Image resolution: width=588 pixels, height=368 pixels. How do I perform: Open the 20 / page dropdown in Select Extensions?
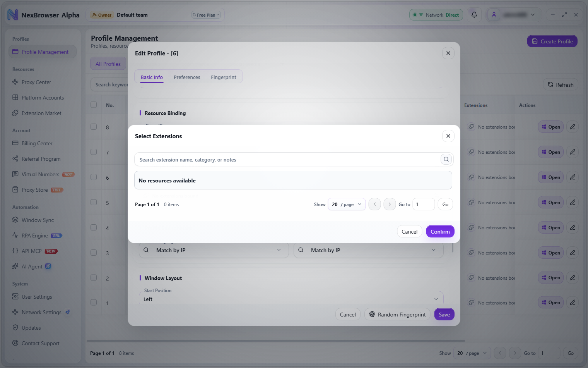click(347, 204)
